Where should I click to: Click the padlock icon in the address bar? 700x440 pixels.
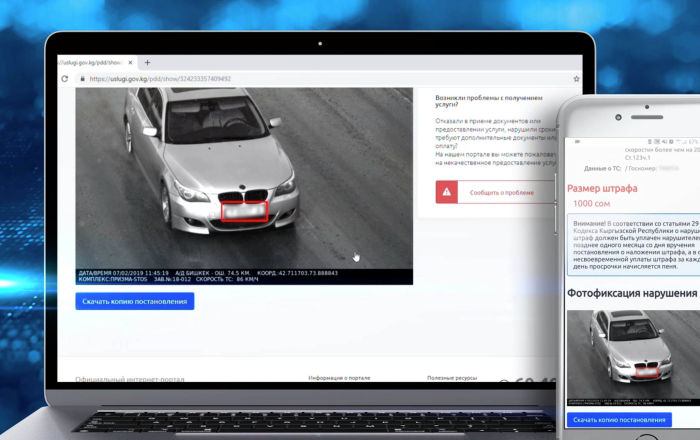coord(82,78)
